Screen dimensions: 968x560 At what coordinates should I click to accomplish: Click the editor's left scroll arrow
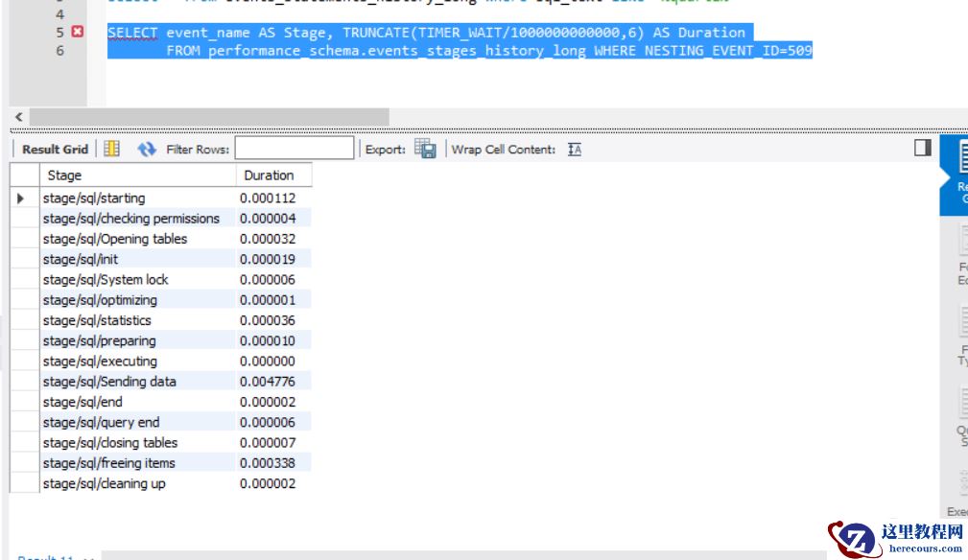[19, 117]
